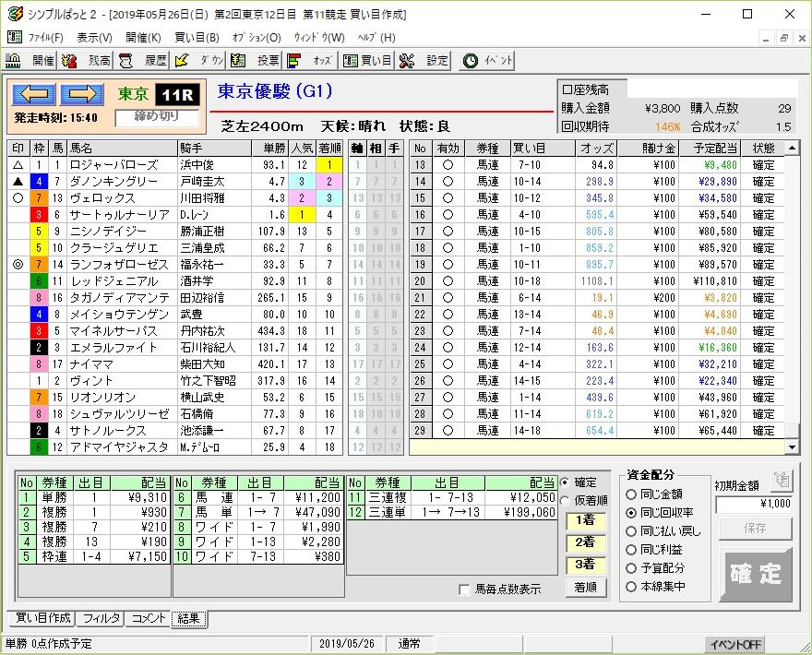Open the 開催 toolbar button
Viewport: 812px width, 655px height.
pyautogui.click(x=29, y=61)
